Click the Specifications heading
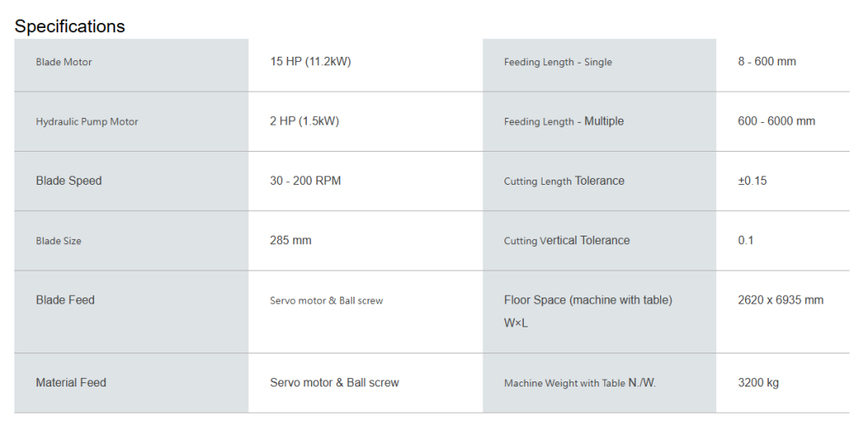 [70, 26]
